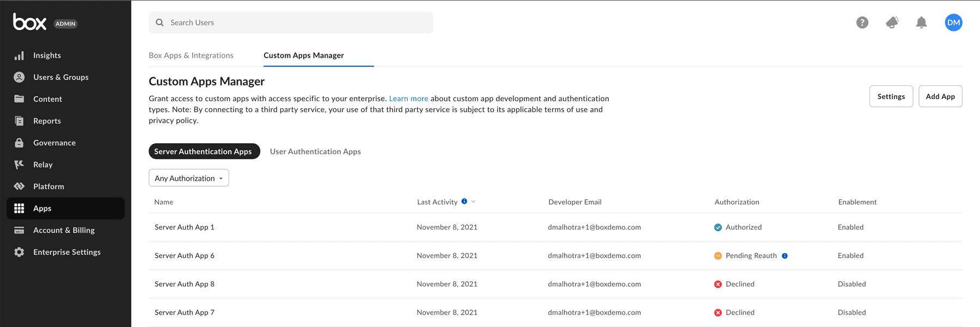Open the DM user avatar menu
Image resolution: width=980 pixels, height=327 pixels.
(953, 22)
